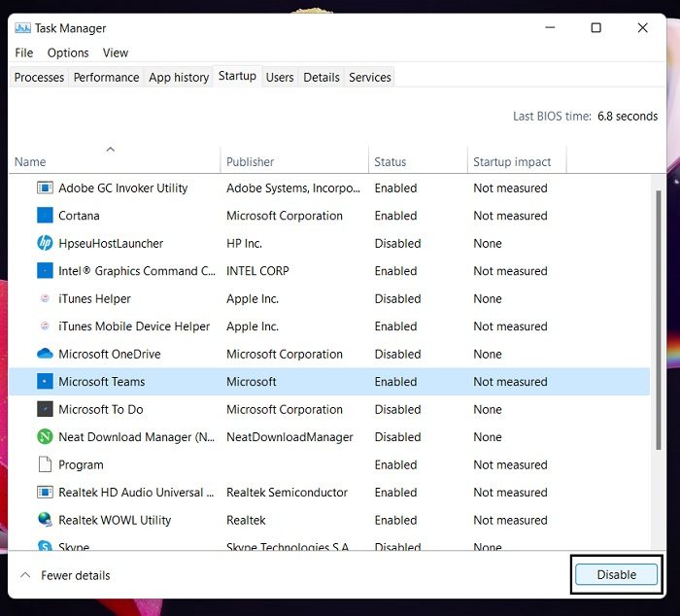The width and height of the screenshot is (680, 616).
Task: Sort entries by Status column header
Action: click(x=391, y=162)
